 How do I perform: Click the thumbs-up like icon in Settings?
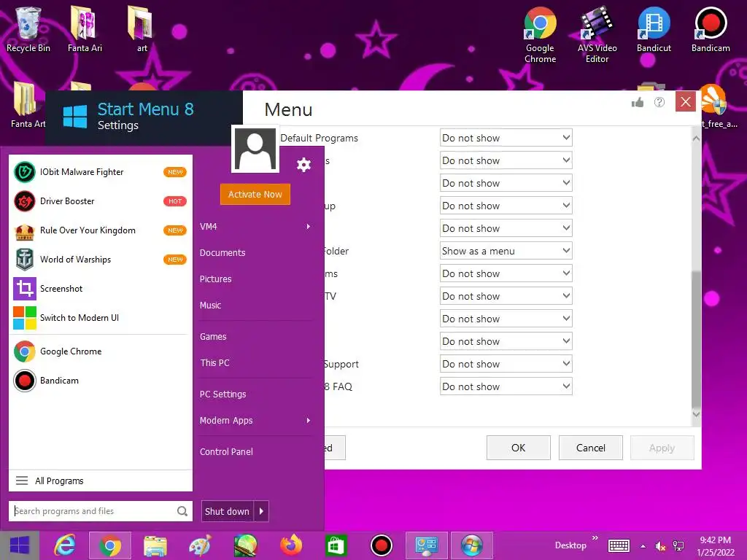[638, 102]
